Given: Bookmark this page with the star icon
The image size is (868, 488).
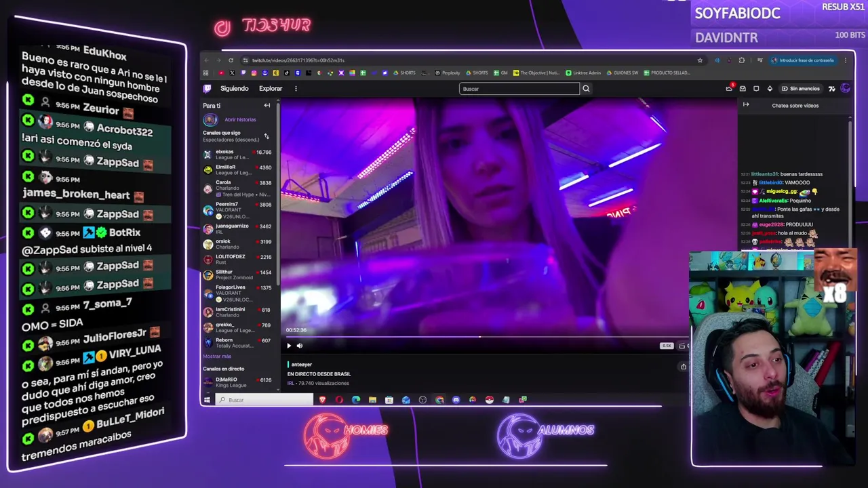Looking at the screenshot, I should coord(700,60).
